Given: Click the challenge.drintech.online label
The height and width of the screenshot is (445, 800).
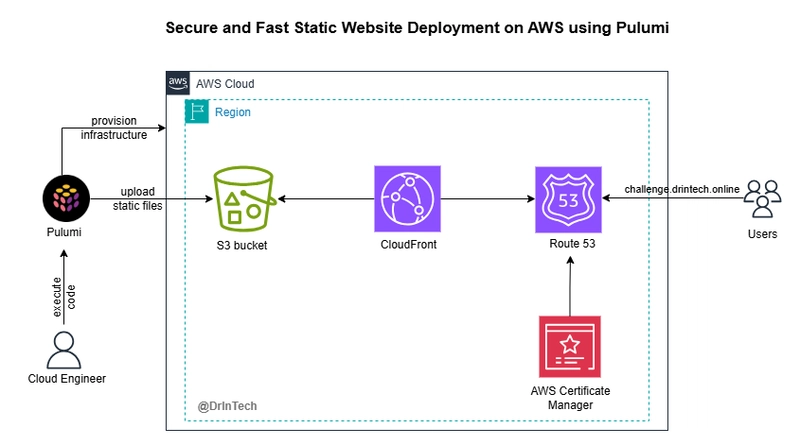Looking at the screenshot, I should tap(682, 189).
